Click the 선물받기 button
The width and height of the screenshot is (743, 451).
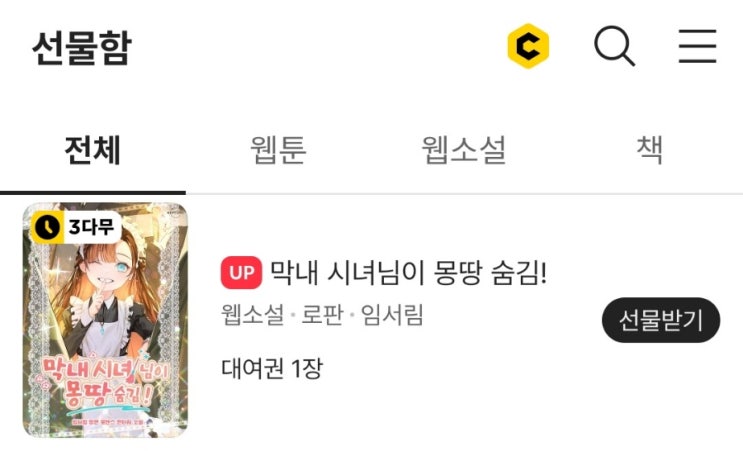[x=661, y=320]
